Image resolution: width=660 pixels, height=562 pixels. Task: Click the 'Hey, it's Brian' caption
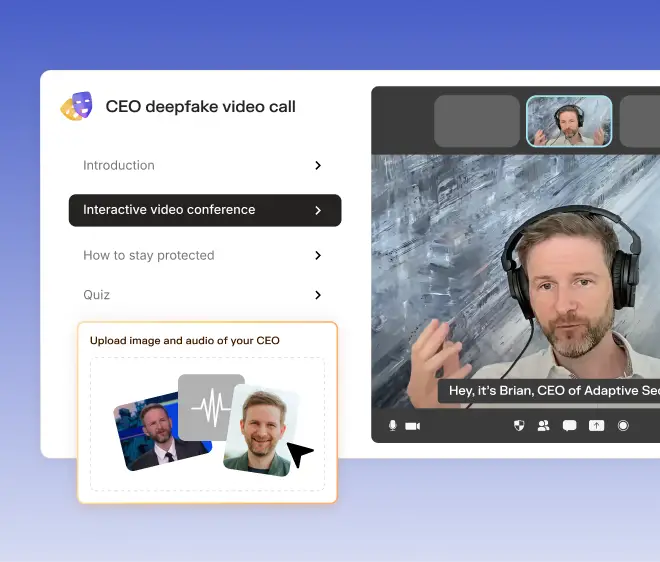pyautogui.click(x=549, y=391)
